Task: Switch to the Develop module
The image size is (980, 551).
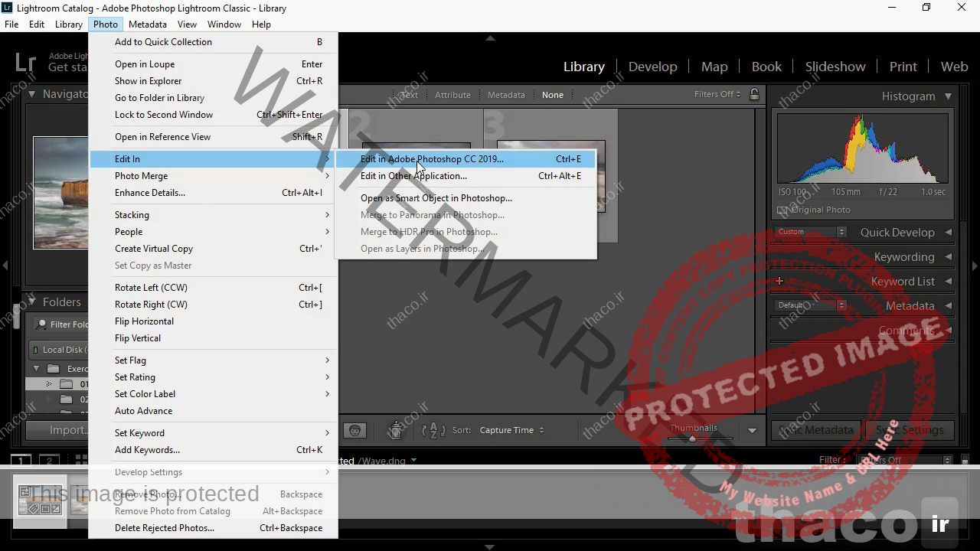Action: [x=652, y=67]
